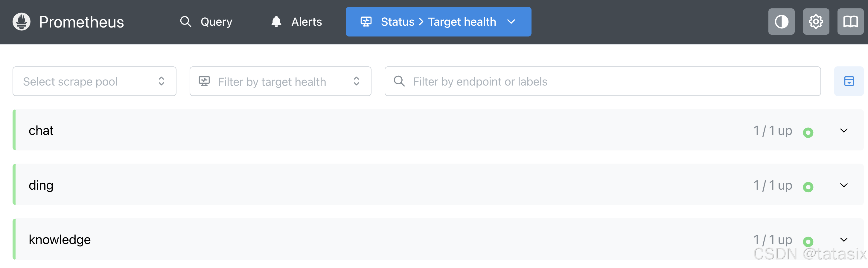This screenshot has width=868, height=268.
Task: Click the green health indicator for knowledge
Action: click(808, 241)
